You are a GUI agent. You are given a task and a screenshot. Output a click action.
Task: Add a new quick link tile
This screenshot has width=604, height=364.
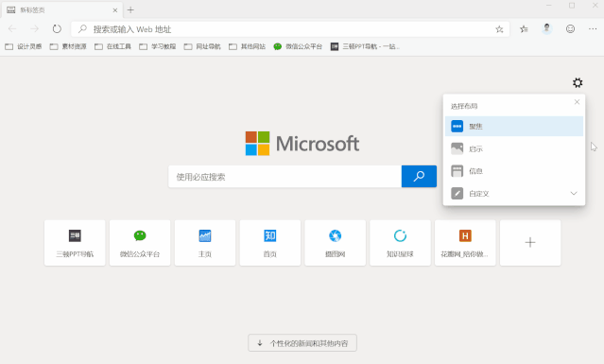pyautogui.click(x=530, y=243)
